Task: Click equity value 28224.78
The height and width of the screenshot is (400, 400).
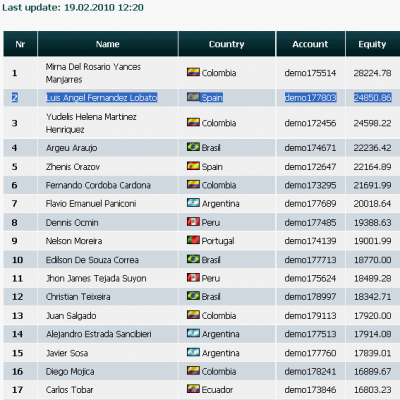Action: [373, 73]
